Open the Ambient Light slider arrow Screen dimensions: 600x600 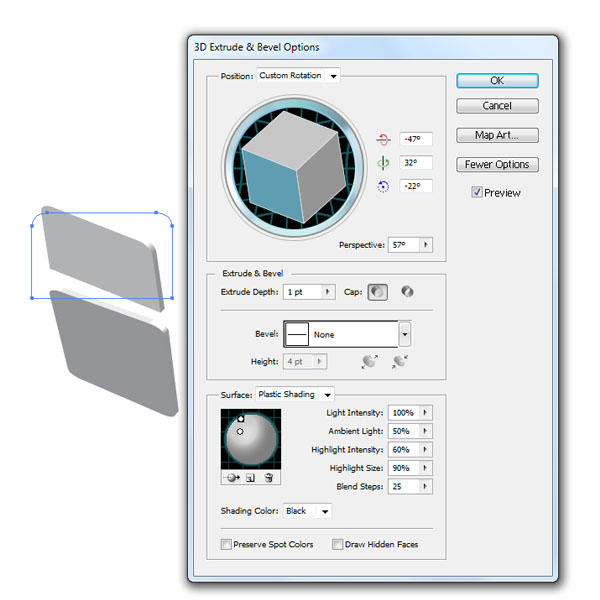tap(425, 431)
